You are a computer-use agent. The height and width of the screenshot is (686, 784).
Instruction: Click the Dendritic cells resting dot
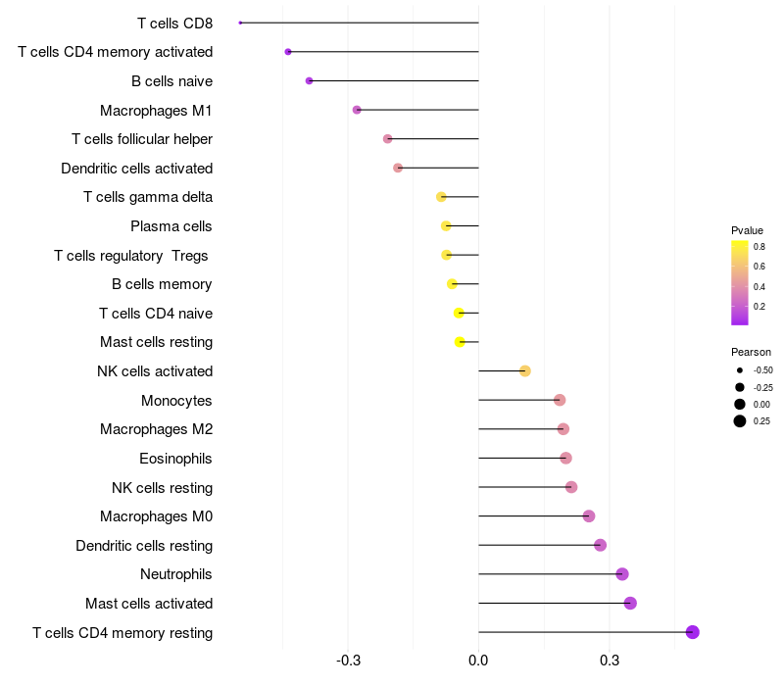point(601,545)
